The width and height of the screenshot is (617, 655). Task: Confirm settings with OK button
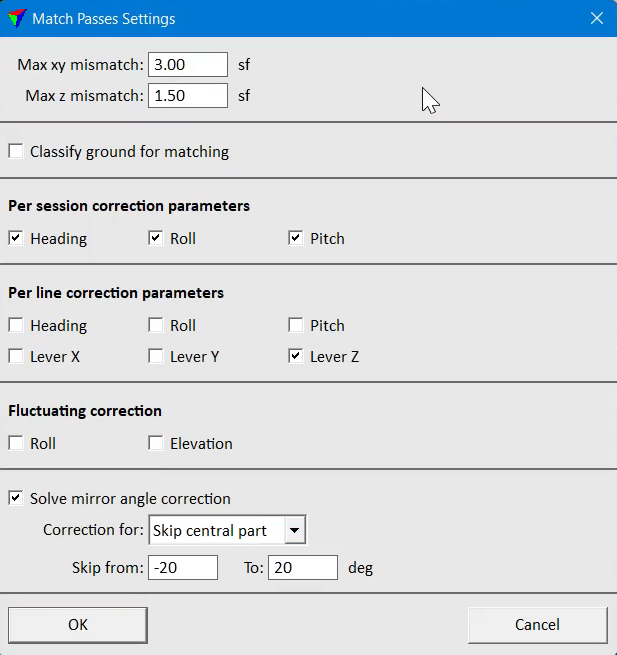click(x=78, y=625)
